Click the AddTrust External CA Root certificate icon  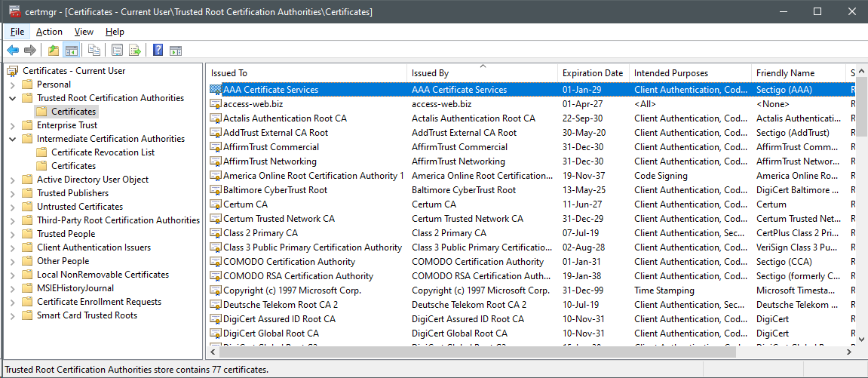click(x=216, y=132)
